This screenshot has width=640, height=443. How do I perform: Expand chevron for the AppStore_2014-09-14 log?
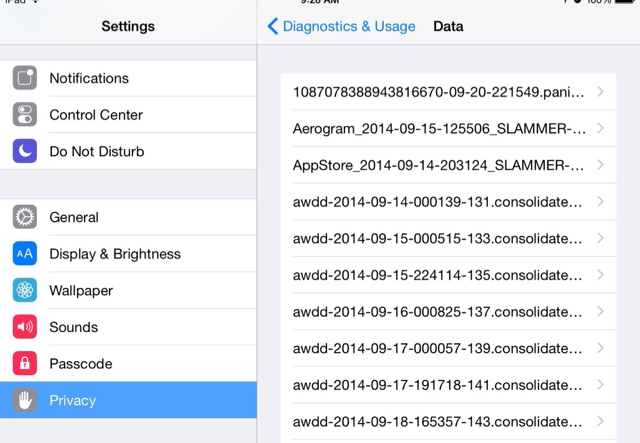[x=600, y=165]
